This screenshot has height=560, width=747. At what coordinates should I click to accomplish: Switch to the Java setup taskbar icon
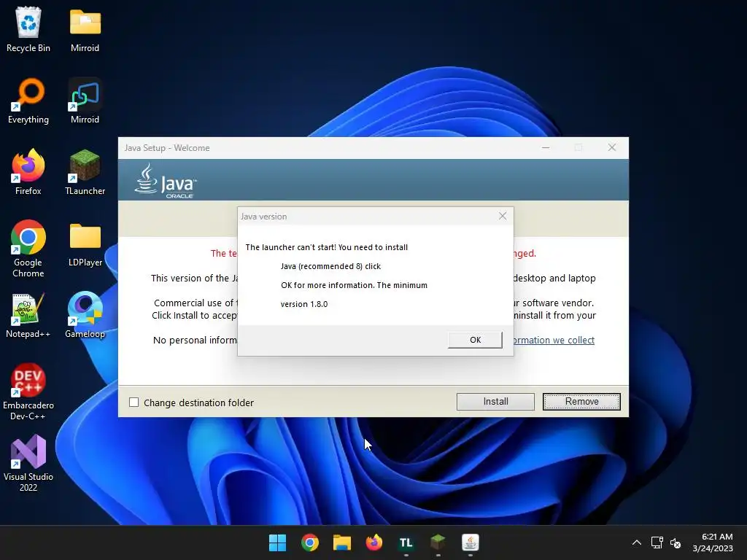[471, 542]
